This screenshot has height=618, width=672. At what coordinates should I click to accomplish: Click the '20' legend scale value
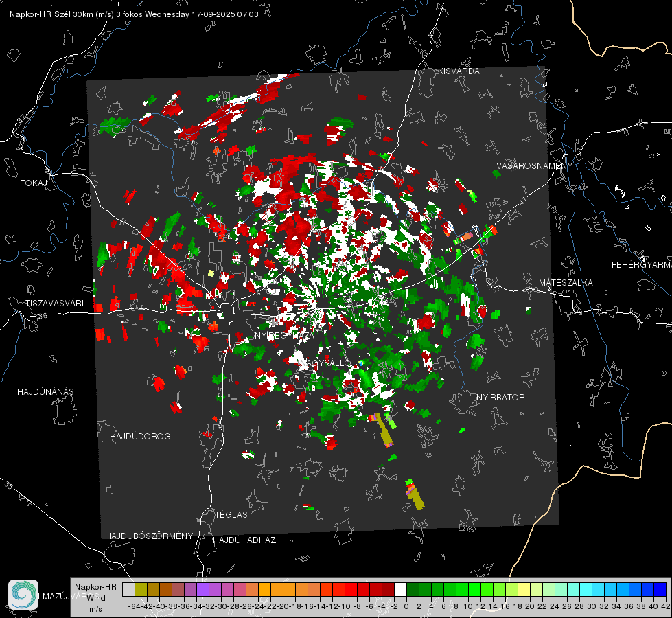(530, 606)
